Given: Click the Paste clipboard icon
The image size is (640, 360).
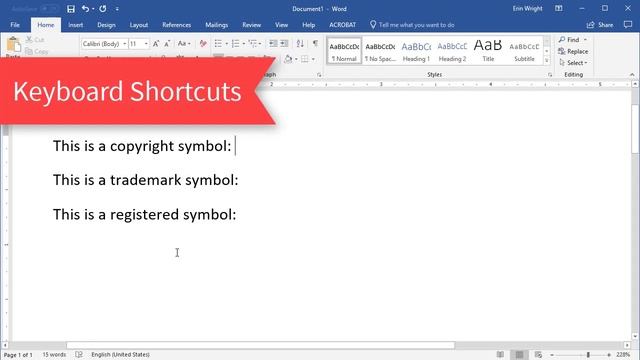Looking at the screenshot, I should tap(13, 44).
